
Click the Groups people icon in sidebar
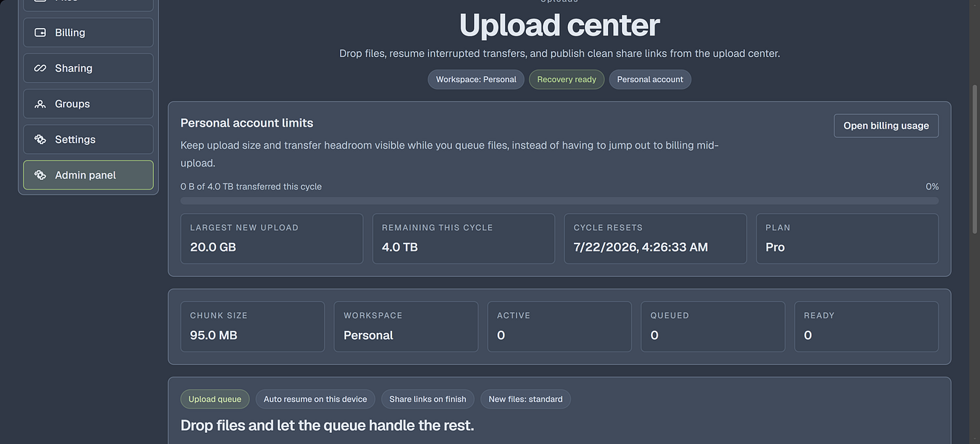(x=41, y=104)
